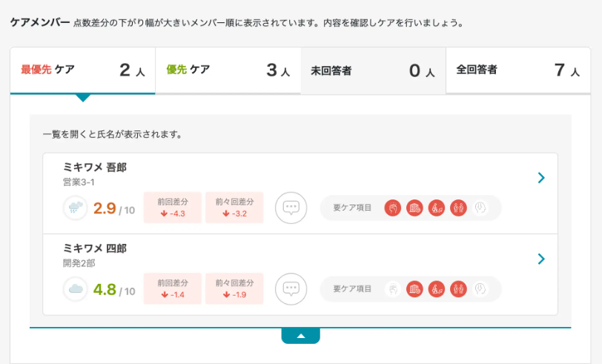This screenshot has height=364, width=602.
Task: Switch to the 優先ケア tab
Action: (x=228, y=70)
